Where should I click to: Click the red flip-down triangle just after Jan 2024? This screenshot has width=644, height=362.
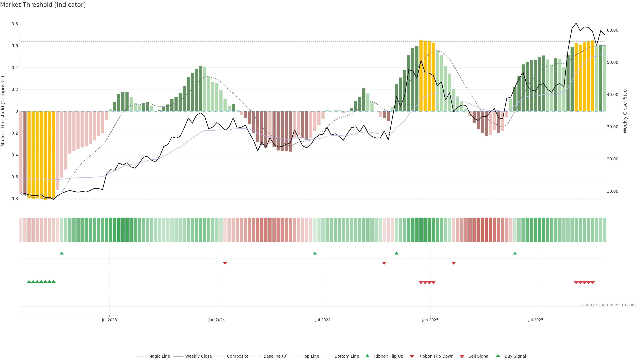click(225, 263)
